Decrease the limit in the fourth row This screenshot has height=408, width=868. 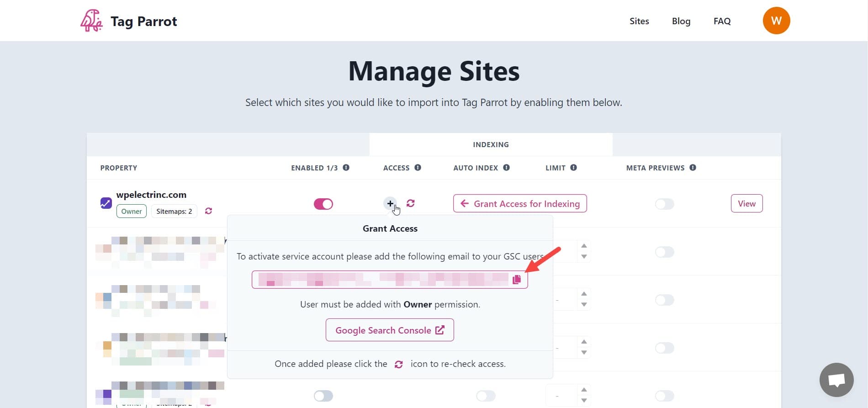click(584, 353)
